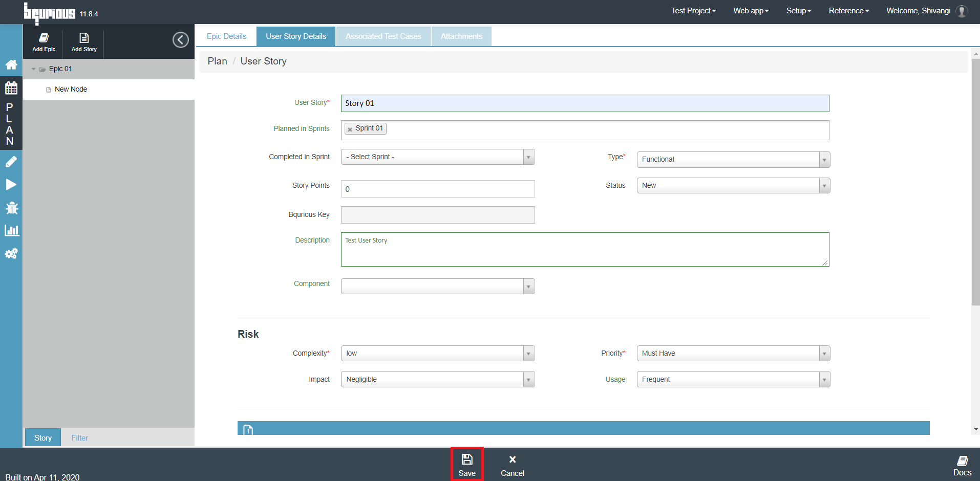Collapse the Epic 01 tree node
The width and height of the screenshot is (980, 481).
(34, 69)
